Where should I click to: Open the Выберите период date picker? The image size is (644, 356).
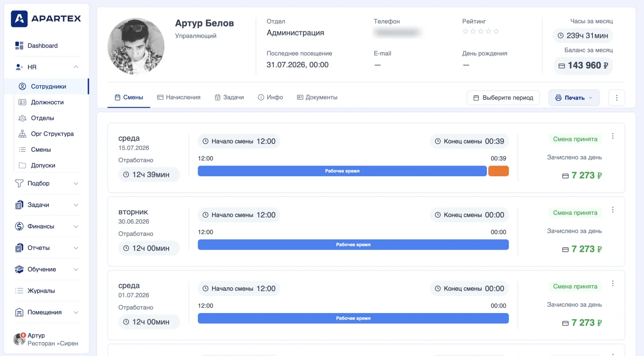coord(503,98)
